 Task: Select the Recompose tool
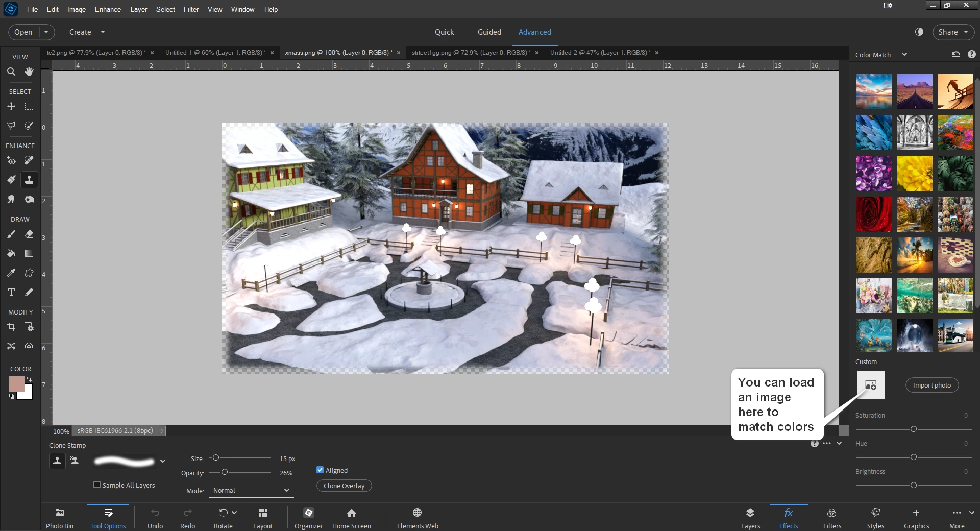(x=29, y=327)
